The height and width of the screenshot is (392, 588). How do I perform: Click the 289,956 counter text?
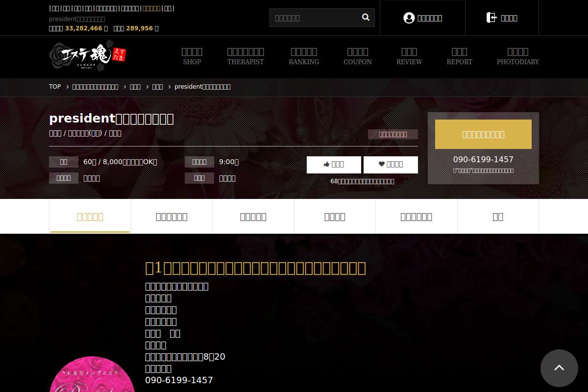[x=140, y=28]
